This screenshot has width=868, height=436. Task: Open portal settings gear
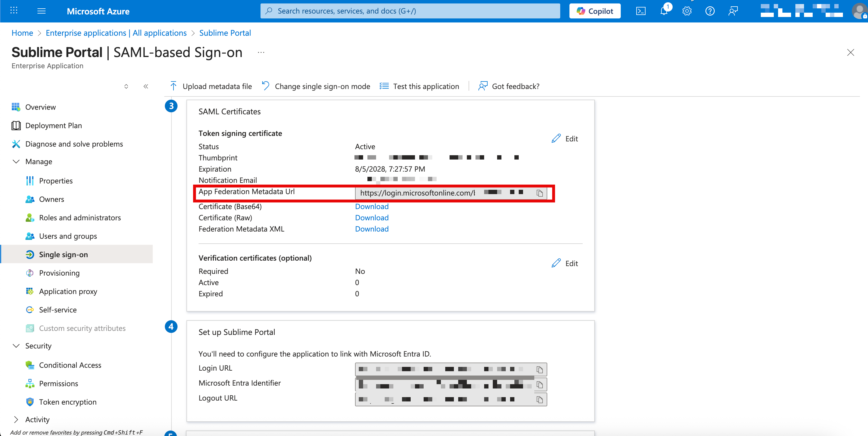point(687,11)
